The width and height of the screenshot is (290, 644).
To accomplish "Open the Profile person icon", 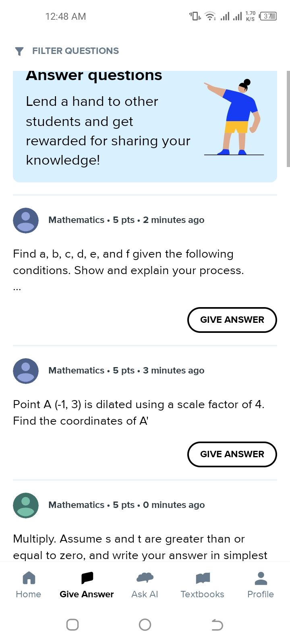I will [x=261, y=578].
